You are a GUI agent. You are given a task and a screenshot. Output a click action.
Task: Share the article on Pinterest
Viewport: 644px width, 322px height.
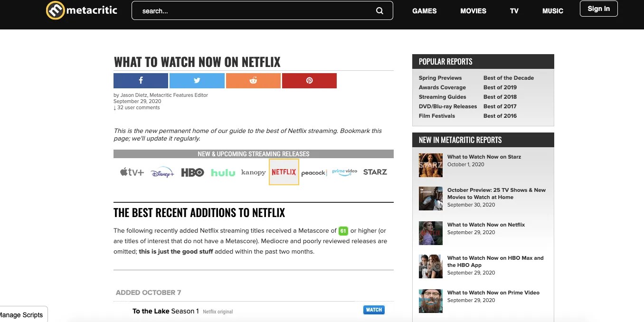[309, 81]
